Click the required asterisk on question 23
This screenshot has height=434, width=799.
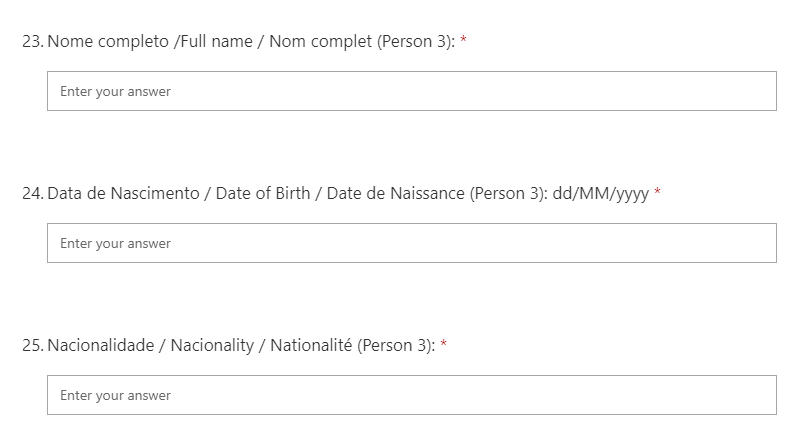pos(464,41)
